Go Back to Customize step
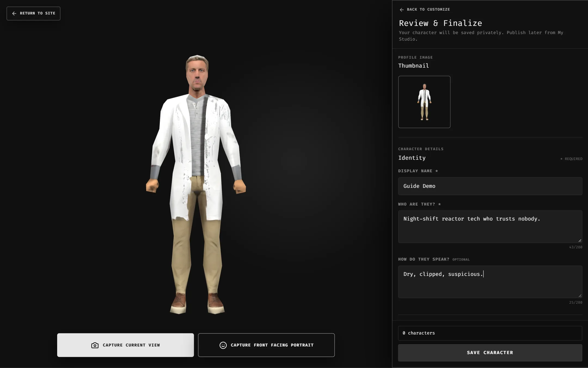Viewport: 588px width, 368px height. point(425,10)
